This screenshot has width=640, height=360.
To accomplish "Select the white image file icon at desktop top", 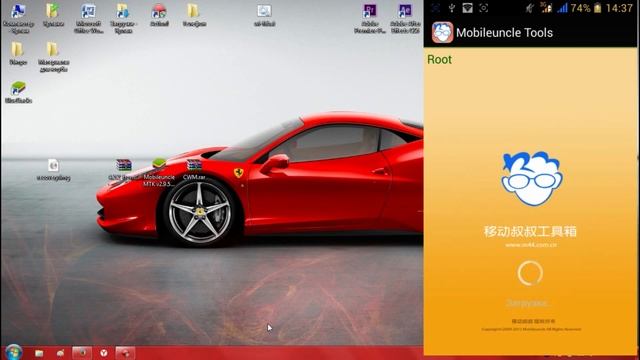I will click(x=264, y=11).
